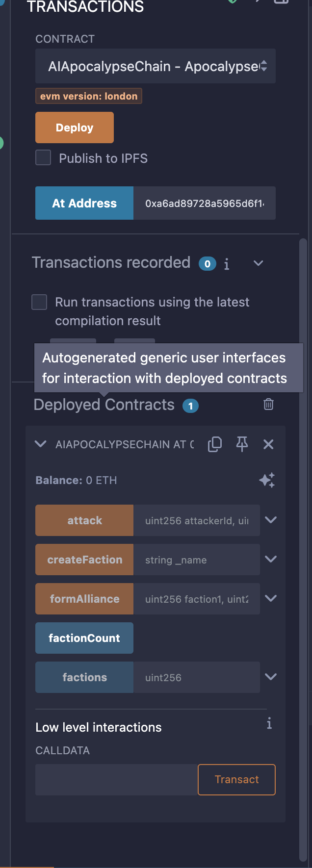Expand the createFaction function parameters
The image size is (312, 868).
click(x=271, y=559)
